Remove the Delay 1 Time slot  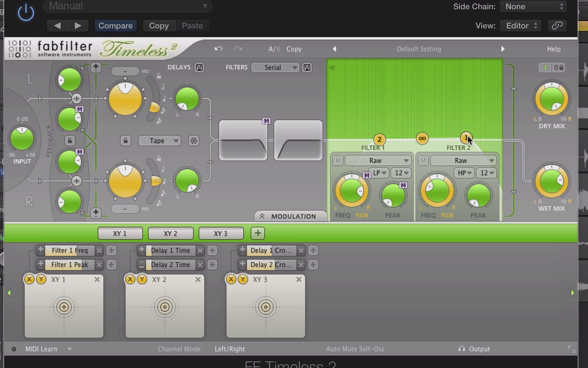coord(200,251)
